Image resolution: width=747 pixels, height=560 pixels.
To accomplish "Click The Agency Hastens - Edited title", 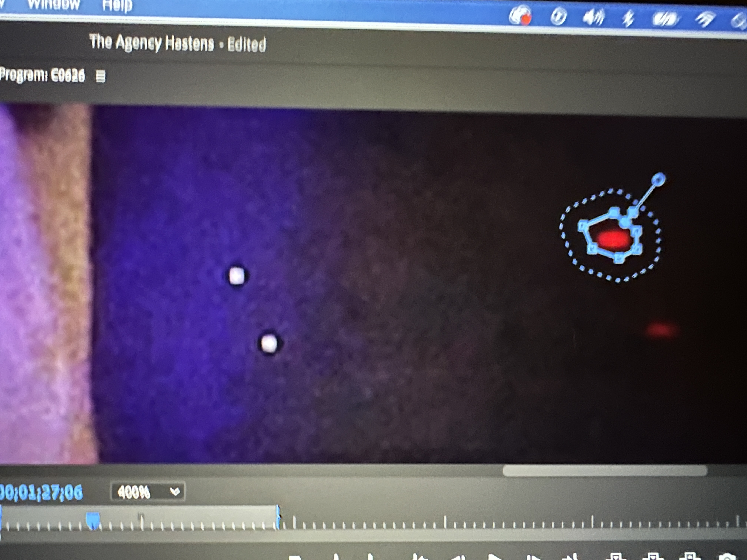I will [178, 43].
